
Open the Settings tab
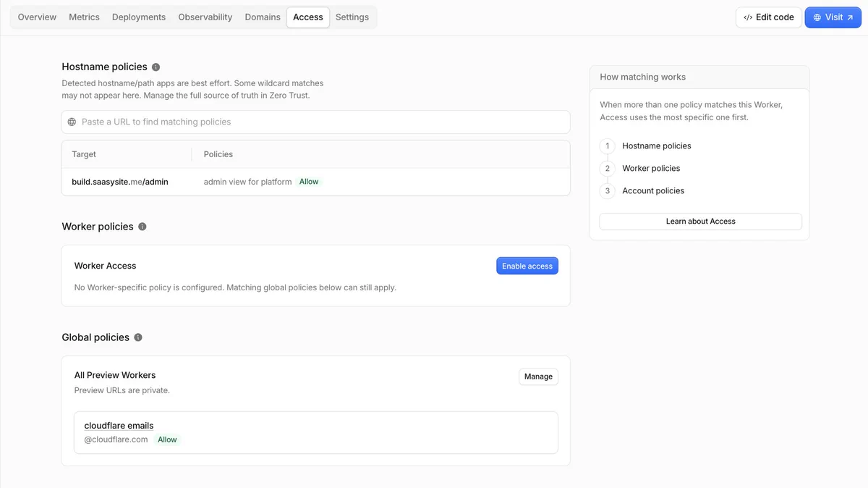(x=352, y=17)
